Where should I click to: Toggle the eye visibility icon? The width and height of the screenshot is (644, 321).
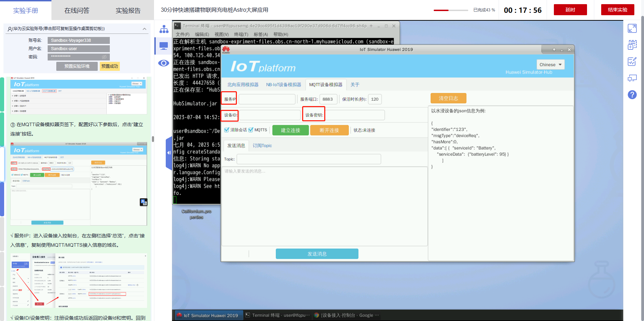(x=164, y=63)
